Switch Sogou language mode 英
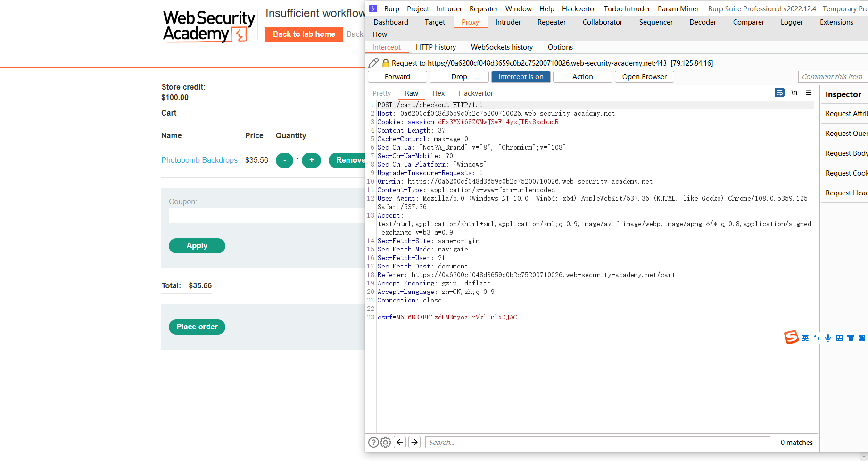This screenshot has height=461, width=868. [x=805, y=338]
